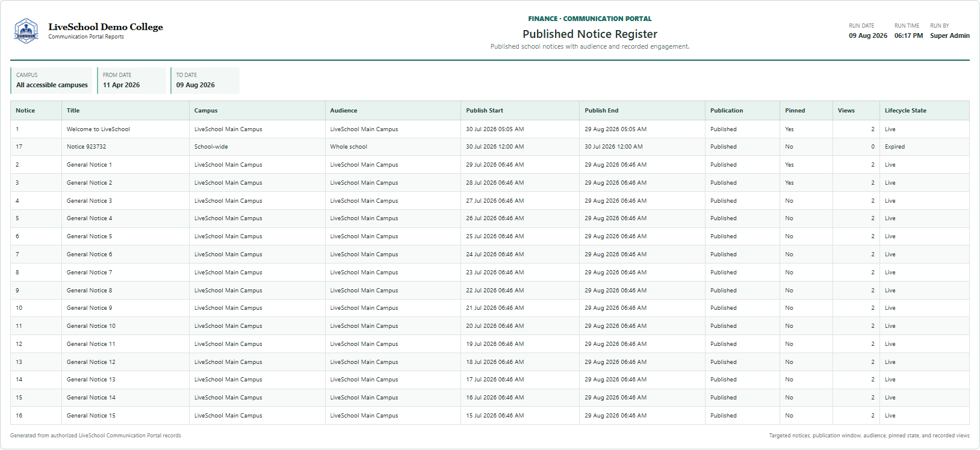Select the 'General Notice 12' title
Image resolution: width=980 pixels, height=450 pixels.
pos(91,362)
